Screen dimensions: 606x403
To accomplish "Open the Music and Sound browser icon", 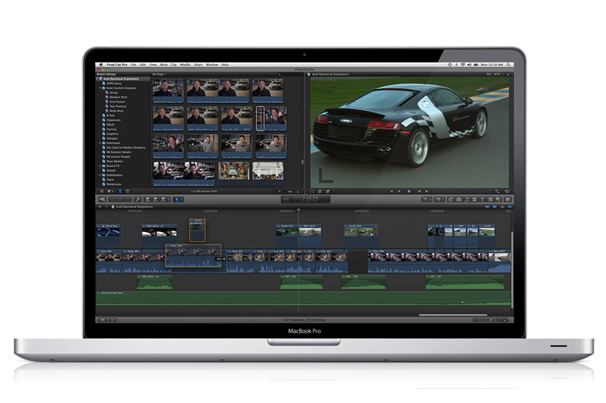I will coord(467,199).
